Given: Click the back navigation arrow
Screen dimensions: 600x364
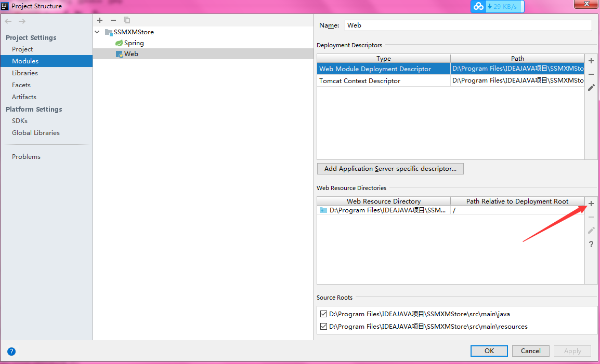Looking at the screenshot, I should pyautogui.click(x=8, y=21).
